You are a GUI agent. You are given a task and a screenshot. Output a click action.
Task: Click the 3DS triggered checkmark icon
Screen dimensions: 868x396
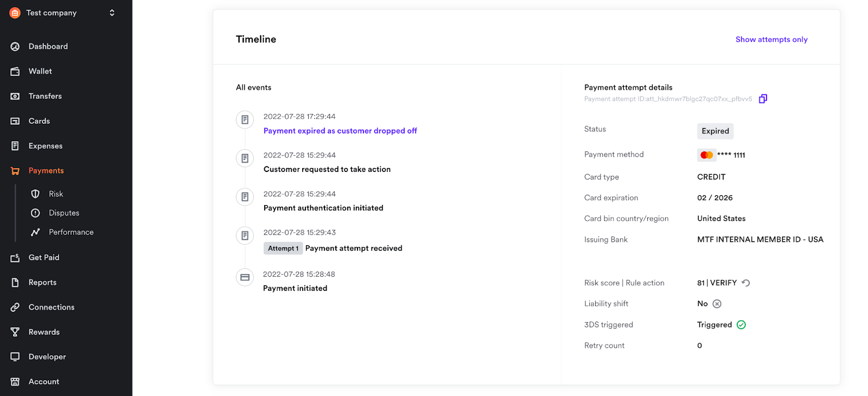point(742,325)
